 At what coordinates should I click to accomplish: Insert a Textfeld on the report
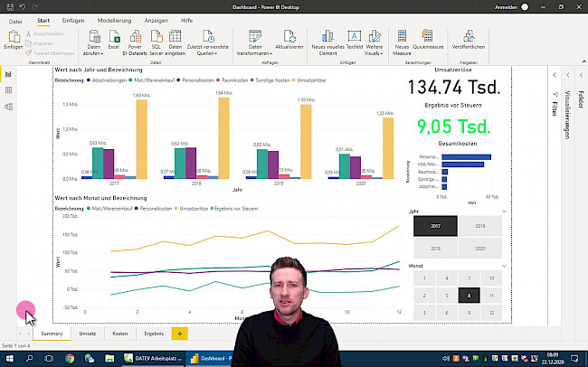tap(354, 40)
